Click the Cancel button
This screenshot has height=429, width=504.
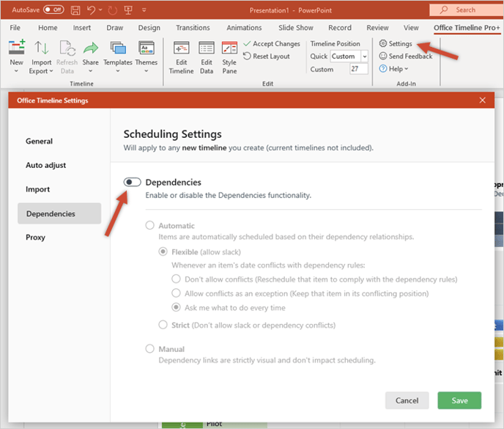tap(407, 400)
